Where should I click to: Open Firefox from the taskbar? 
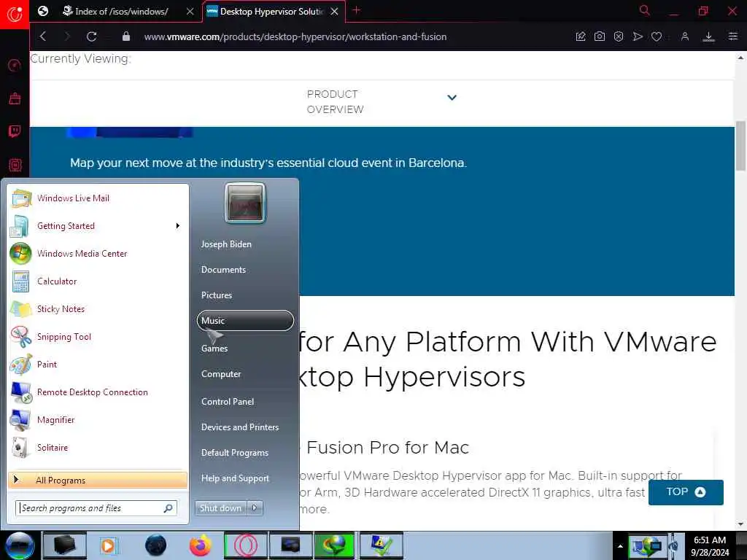(x=200, y=545)
